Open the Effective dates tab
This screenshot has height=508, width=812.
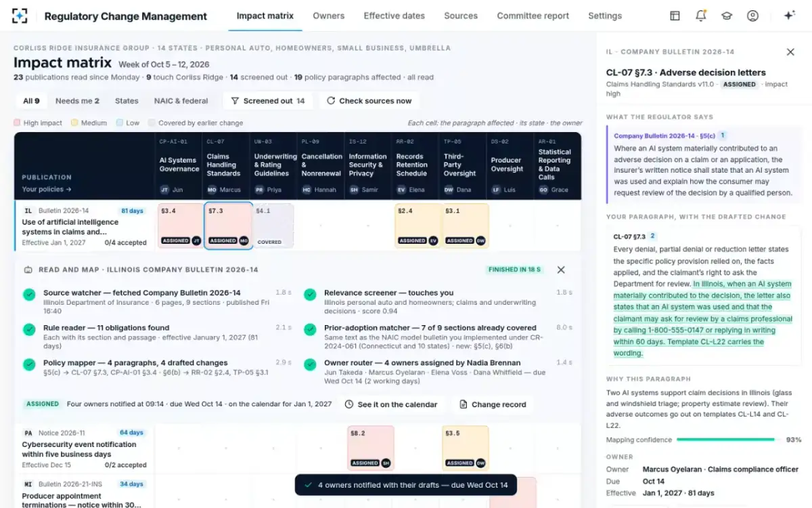tap(394, 16)
